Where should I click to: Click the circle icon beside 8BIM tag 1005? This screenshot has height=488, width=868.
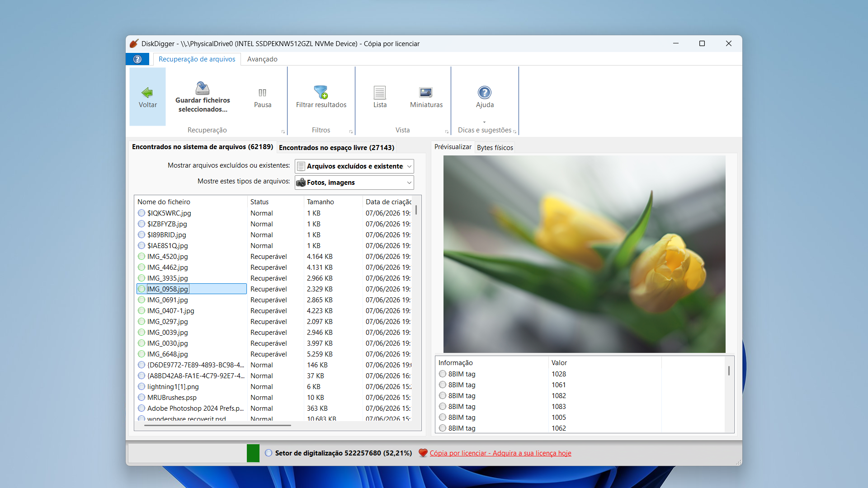tap(443, 417)
